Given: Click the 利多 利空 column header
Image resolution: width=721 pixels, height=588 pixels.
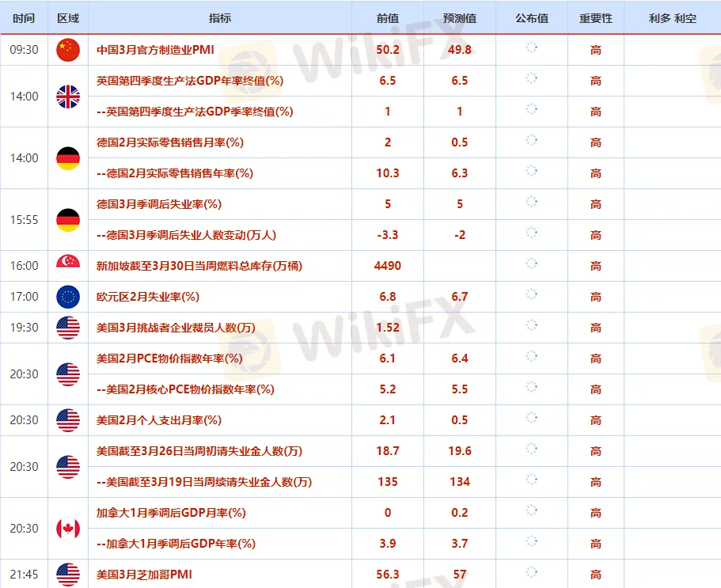Looking at the screenshot, I should pos(672,18).
